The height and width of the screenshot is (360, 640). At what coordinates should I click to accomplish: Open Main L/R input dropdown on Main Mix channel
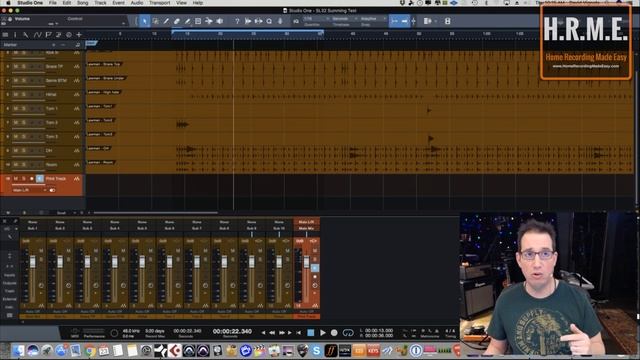[x=307, y=222]
